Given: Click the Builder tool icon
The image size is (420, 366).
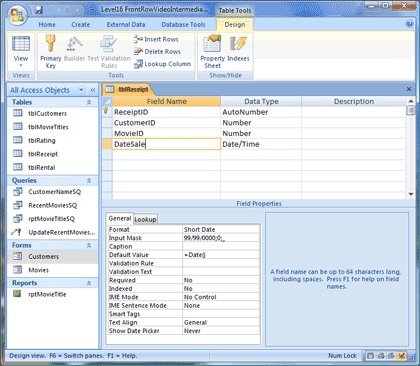Looking at the screenshot, I should pos(74,45).
